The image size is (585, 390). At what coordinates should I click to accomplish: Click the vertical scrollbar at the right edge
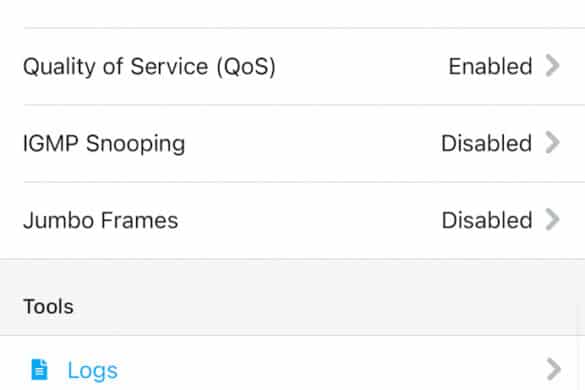(x=580, y=346)
